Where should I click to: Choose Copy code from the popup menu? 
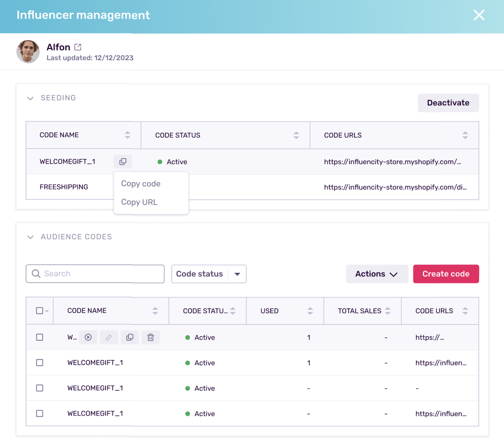click(141, 184)
